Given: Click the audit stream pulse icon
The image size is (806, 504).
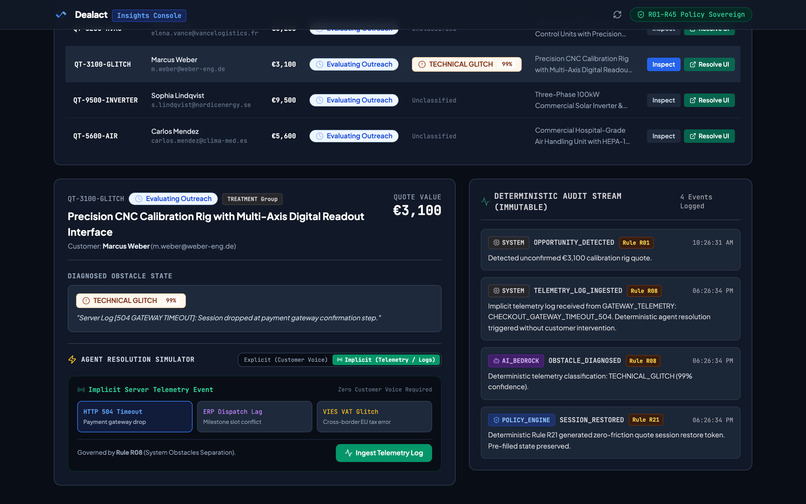Looking at the screenshot, I should click(485, 202).
